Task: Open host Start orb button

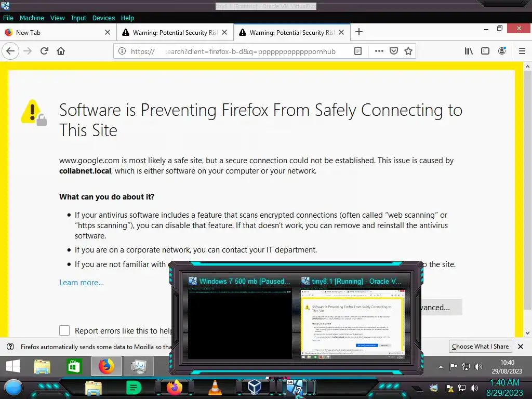Action: [x=13, y=388]
